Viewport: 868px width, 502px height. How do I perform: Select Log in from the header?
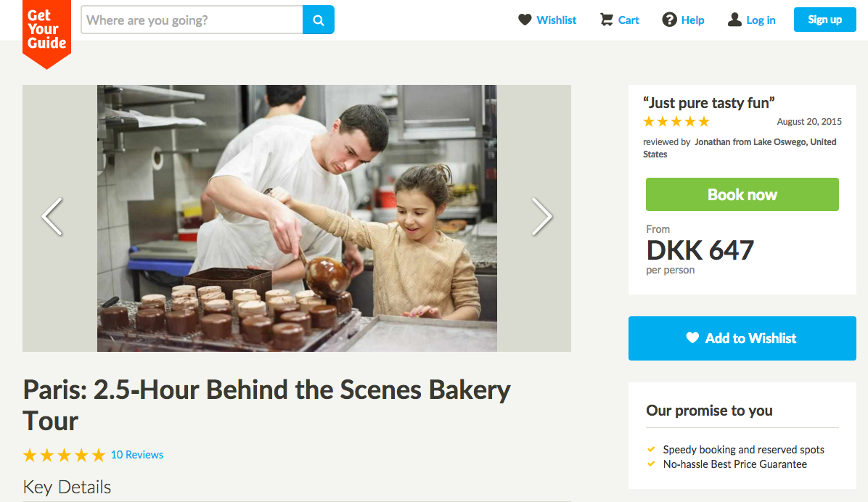[x=761, y=20]
